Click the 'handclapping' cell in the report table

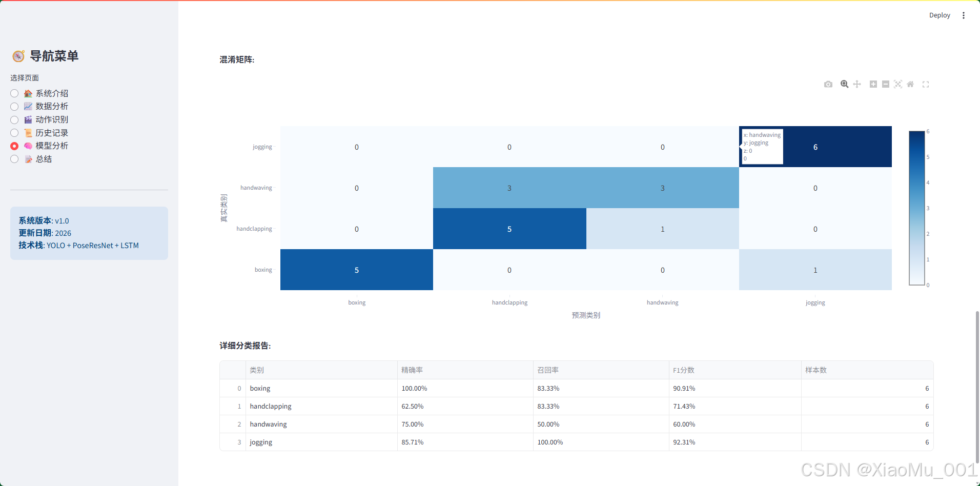(321, 406)
